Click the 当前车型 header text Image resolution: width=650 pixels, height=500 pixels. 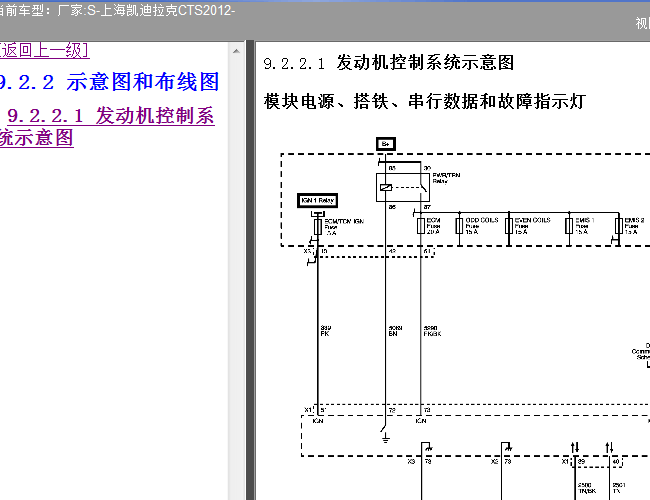coord(117,10)
